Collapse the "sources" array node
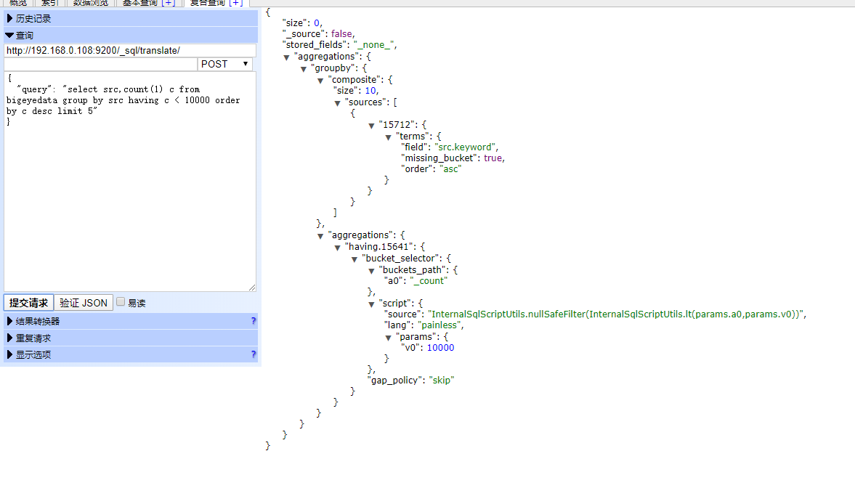 click(338, 102)
